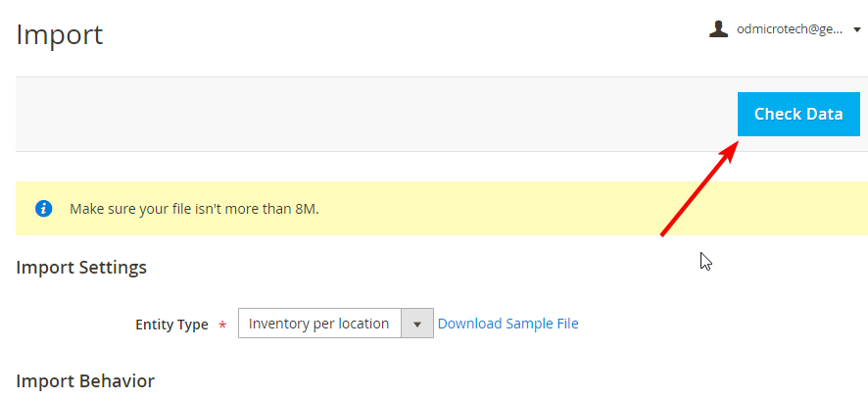The height and width of the screenshot is (401, 868).
Task: Click the red annotation arrow tip
Action: (x=738, y=144)
